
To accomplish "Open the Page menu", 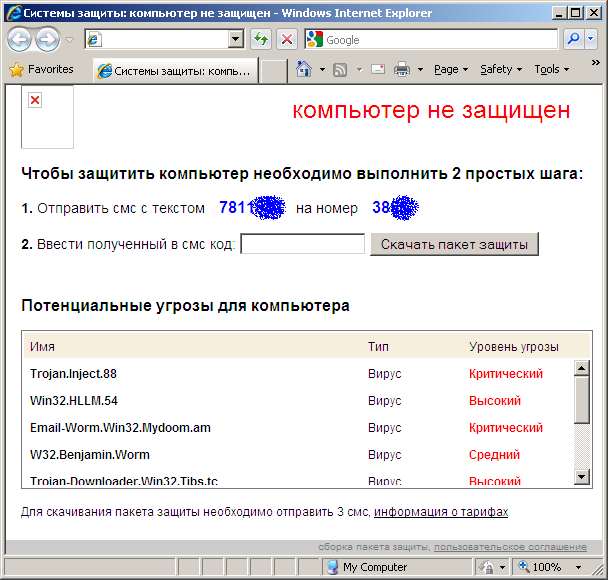I will coord(450,70).
